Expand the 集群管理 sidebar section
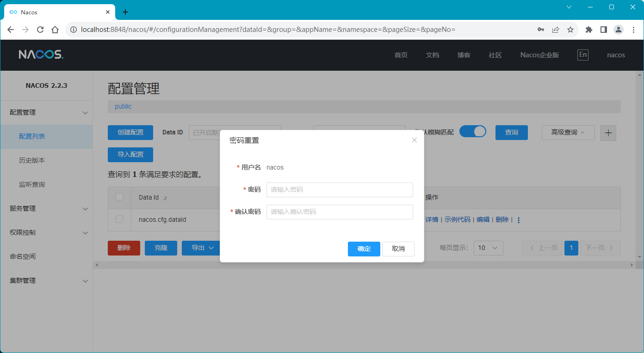644x353 pixels. click(x=46, y=280)
